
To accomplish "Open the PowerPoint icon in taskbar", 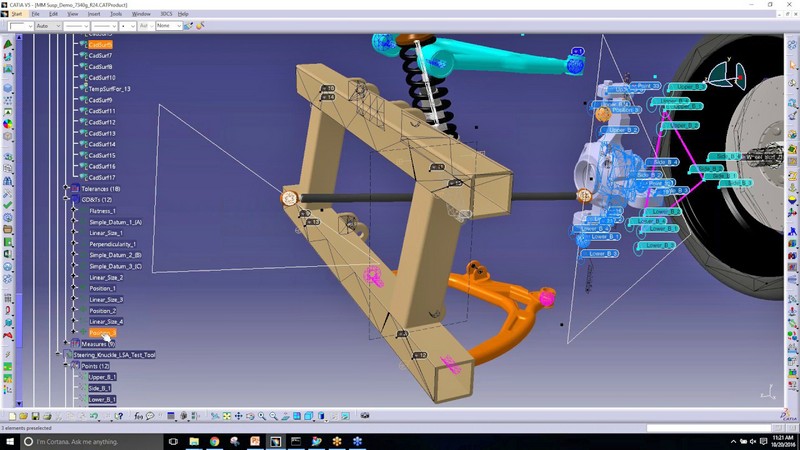I will click(x=255, y=441).
